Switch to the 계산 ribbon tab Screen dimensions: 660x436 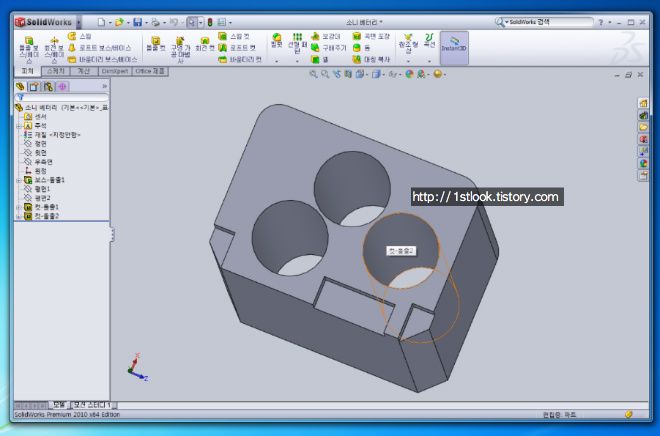84,71
